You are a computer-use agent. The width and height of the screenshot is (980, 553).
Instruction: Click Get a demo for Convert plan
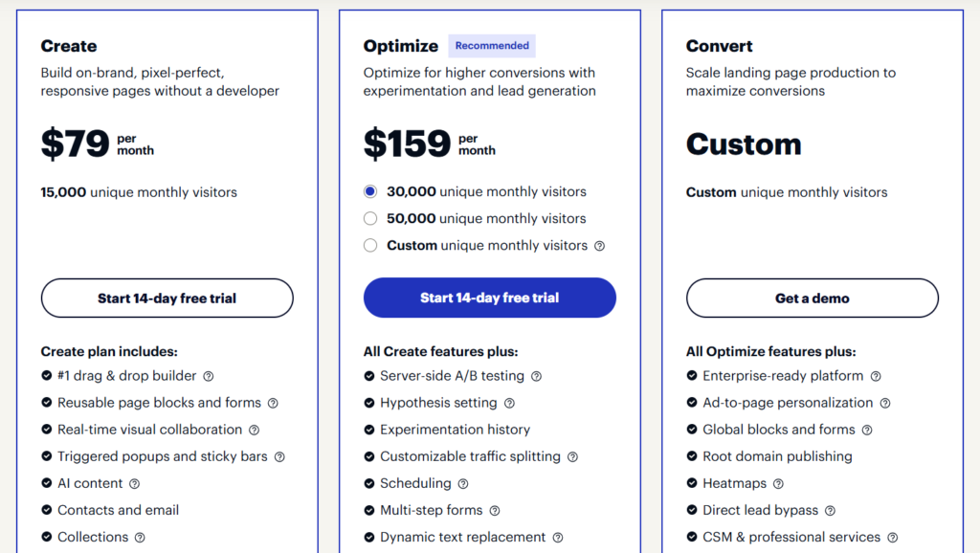tap(812, 298)
